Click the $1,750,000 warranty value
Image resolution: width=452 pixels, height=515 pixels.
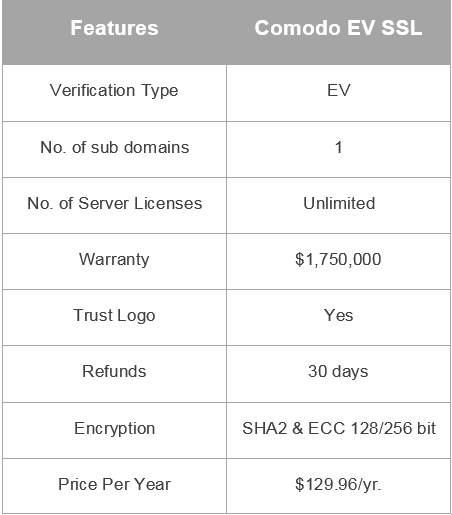pos(338,259)
